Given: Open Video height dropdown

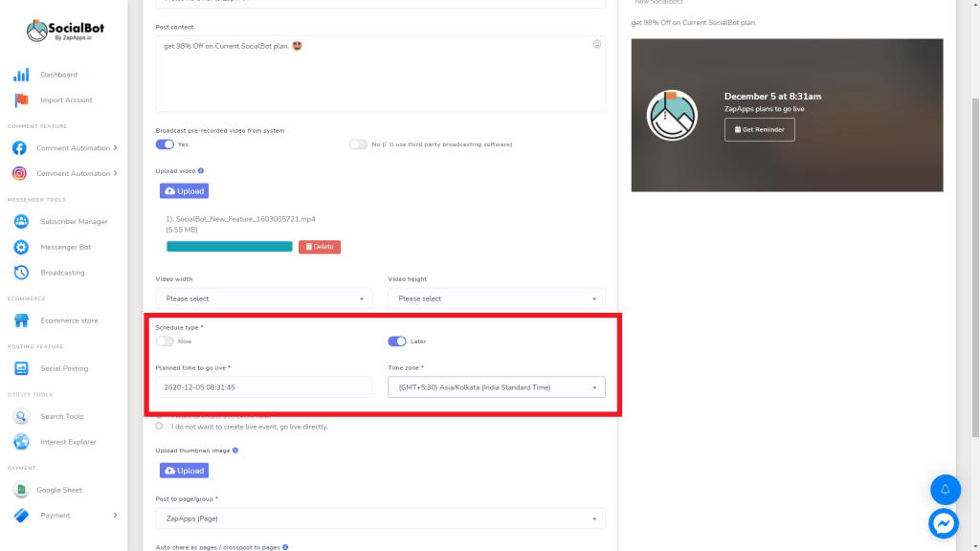Looking at the screenshot, I should tap(497, 298).
